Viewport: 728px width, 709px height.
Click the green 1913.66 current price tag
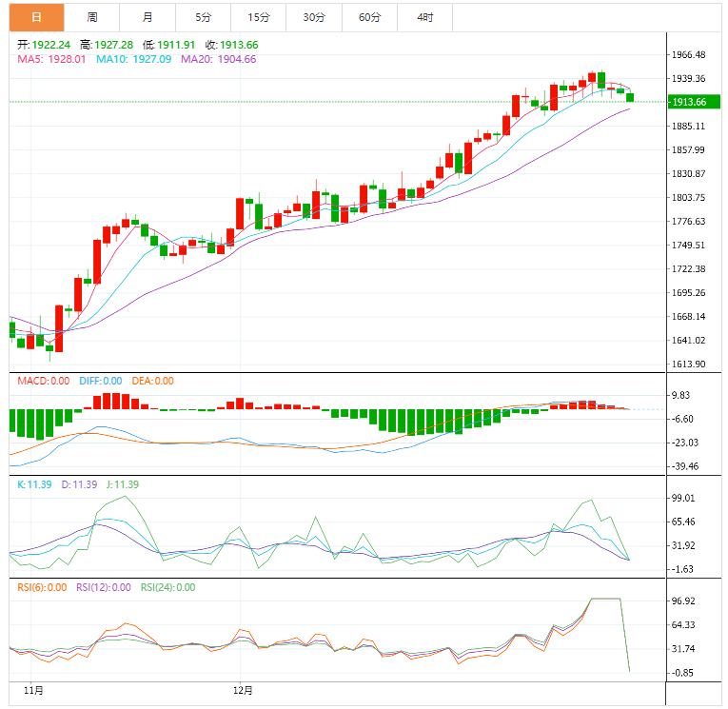[688, 102]
